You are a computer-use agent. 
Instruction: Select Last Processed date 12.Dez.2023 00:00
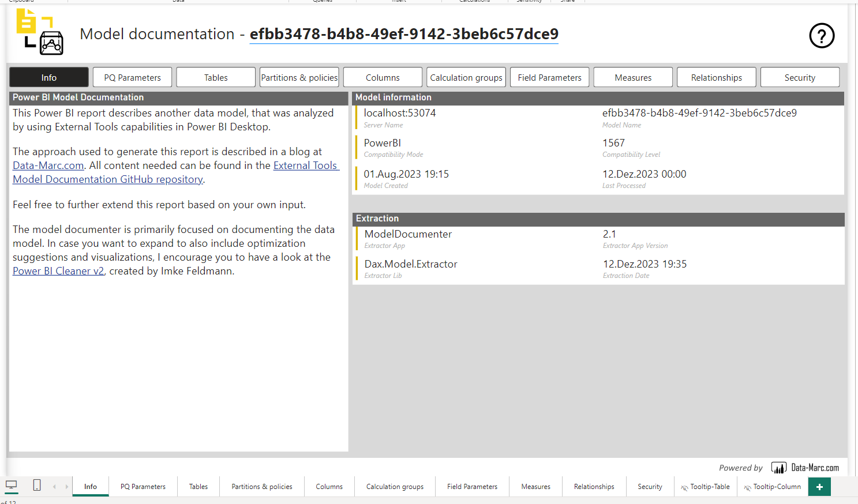click(645, 174)
